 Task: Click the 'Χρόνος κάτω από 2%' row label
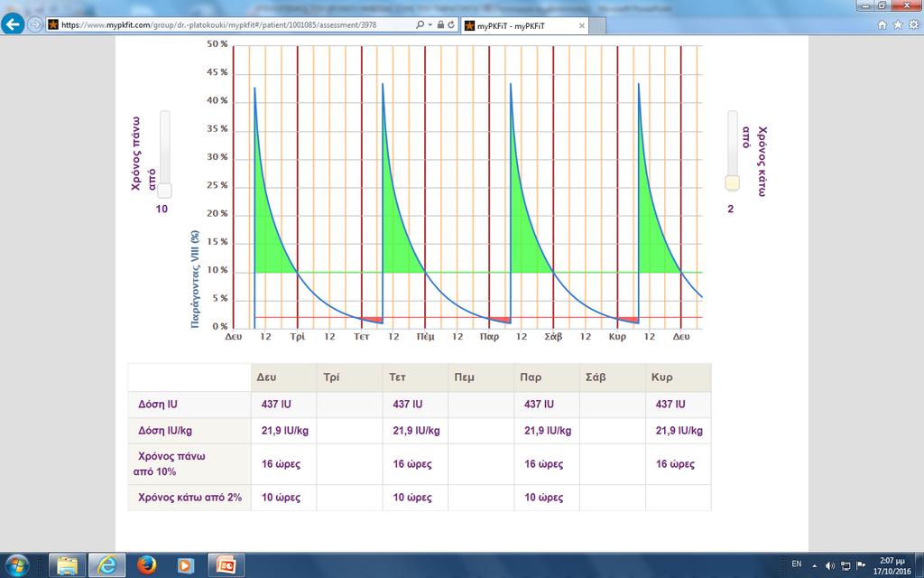(x=189, y=498)
